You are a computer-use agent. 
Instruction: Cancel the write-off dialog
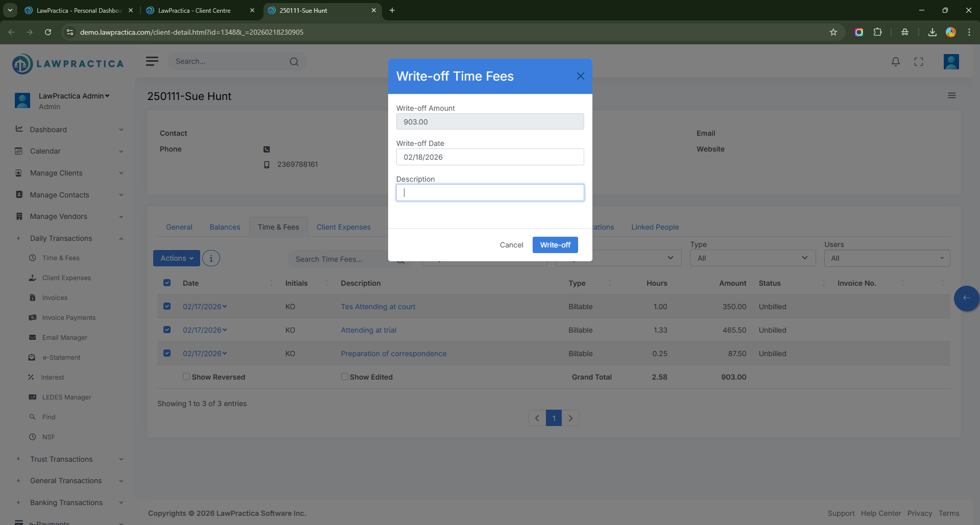pos(511,245)
